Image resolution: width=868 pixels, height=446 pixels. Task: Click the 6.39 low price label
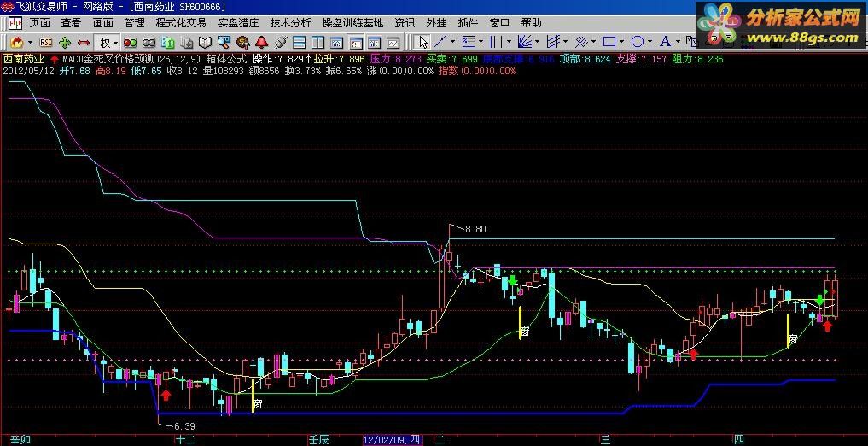tap(184, 426)
